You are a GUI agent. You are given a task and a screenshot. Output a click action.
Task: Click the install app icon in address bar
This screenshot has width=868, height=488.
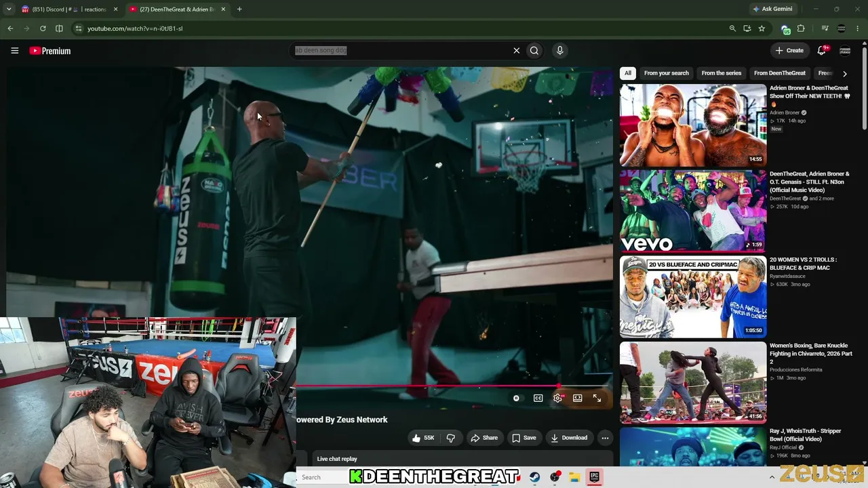click(747, 28)
